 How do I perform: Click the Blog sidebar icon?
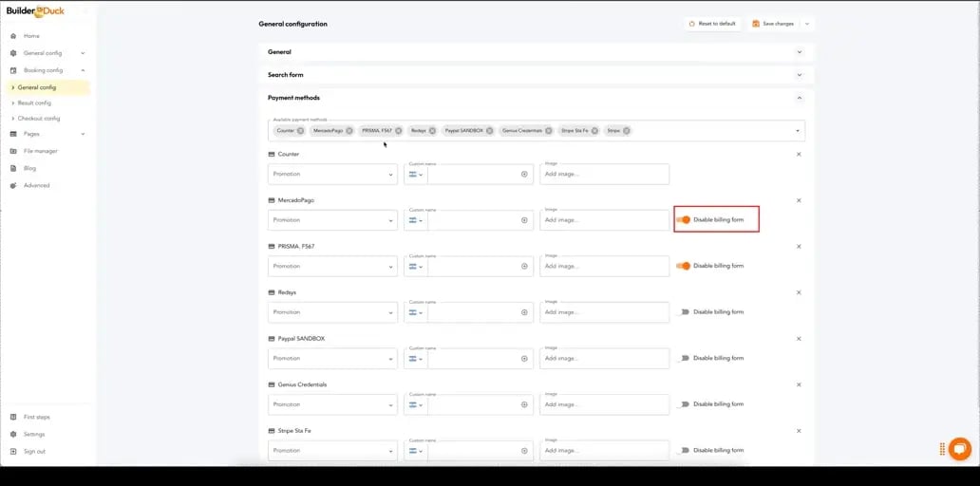(x=13, y=168)
